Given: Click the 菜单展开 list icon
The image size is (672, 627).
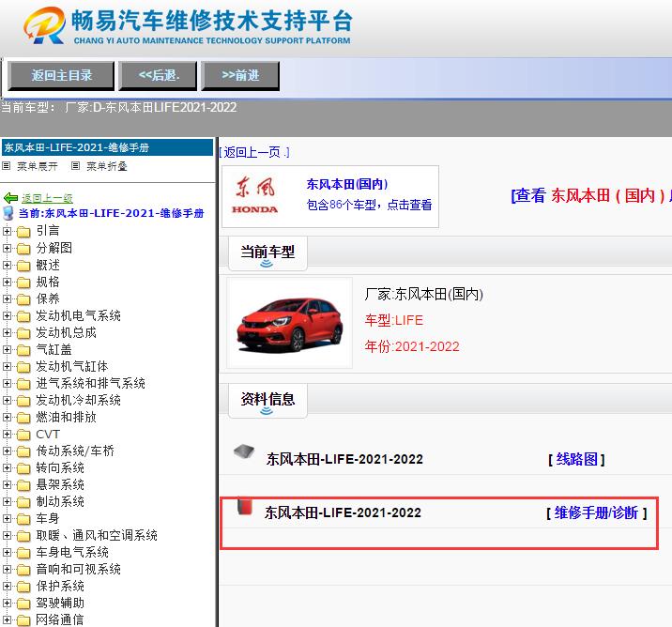Looking at the screenshot, I should [6, 165].
